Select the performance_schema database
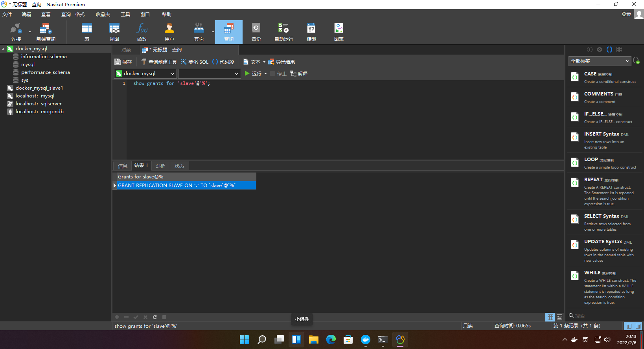644x349 pixels. (x=46, y=72)
